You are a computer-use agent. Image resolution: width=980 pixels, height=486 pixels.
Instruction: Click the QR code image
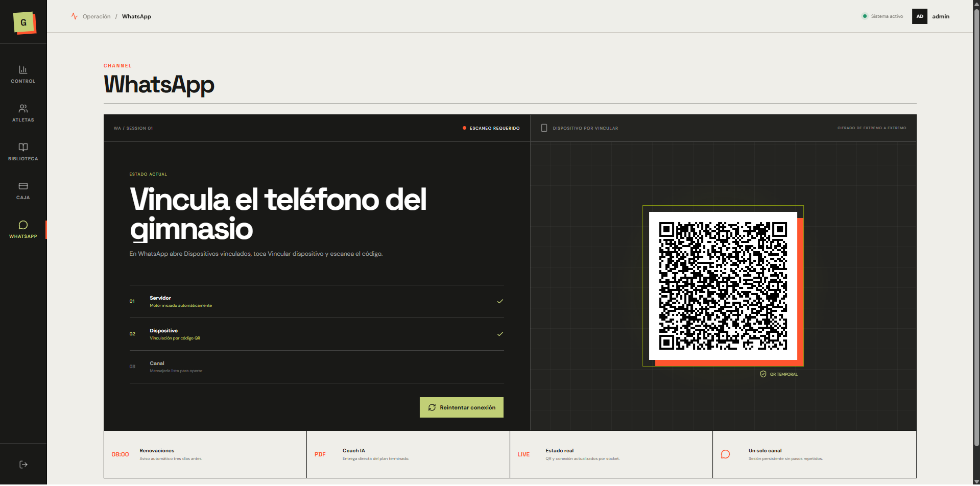(723, 286)
